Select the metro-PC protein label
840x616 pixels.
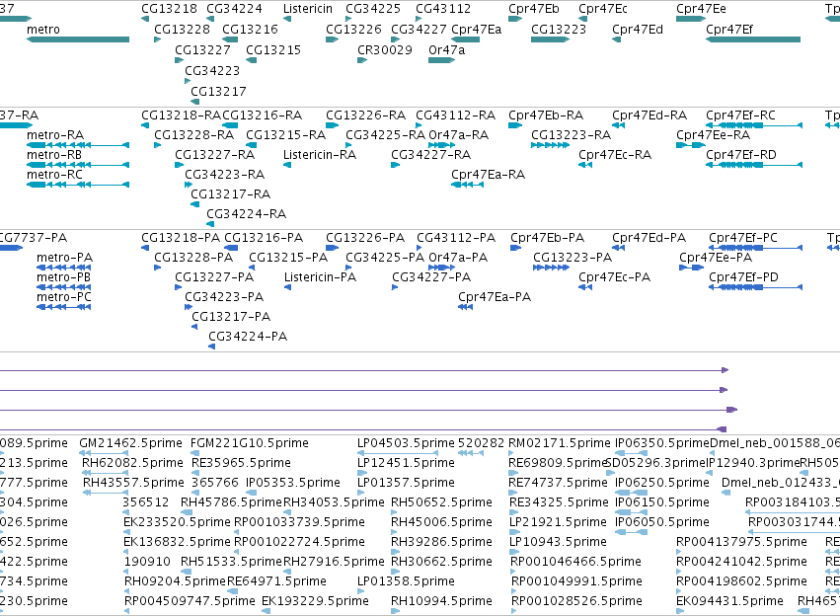point(64,297)
